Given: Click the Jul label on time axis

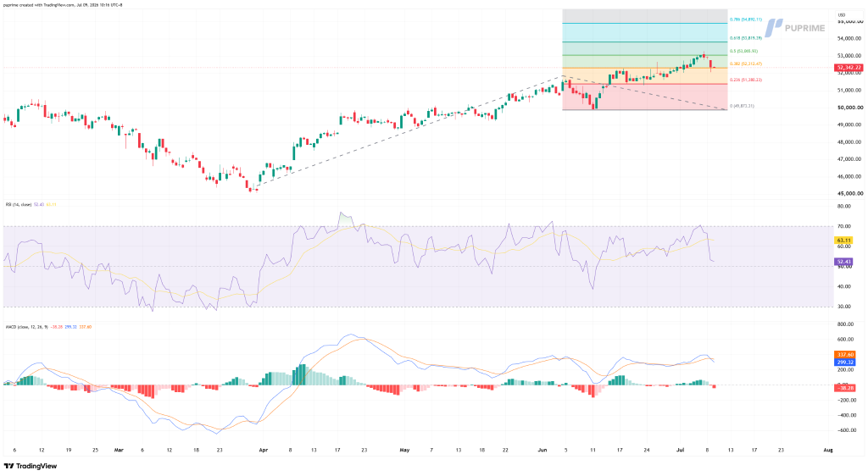Looking at the screenshot, I should coord(681,451).
